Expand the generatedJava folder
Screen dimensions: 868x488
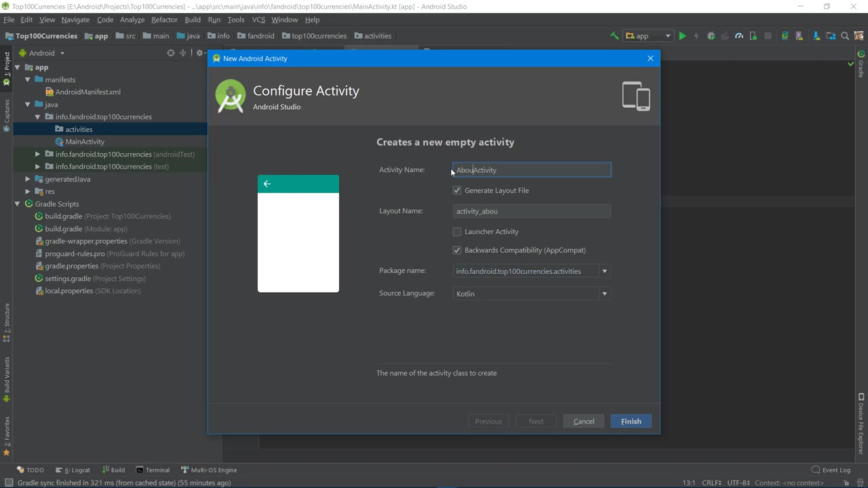click(28, 179)
